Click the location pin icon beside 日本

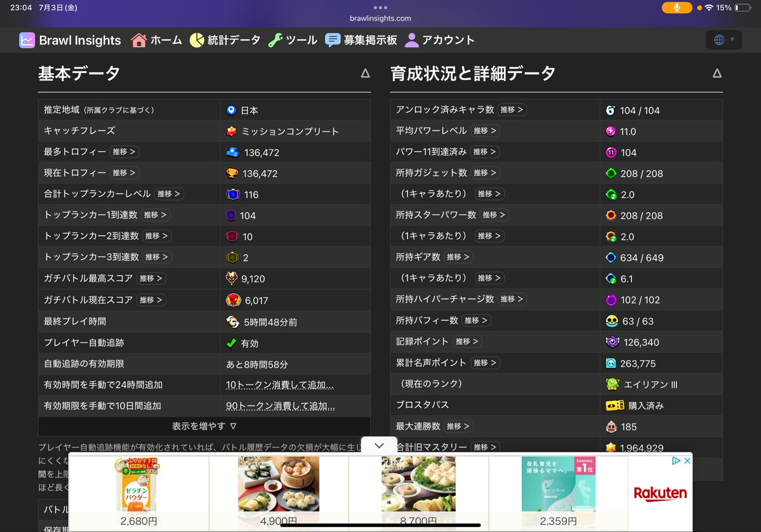[x=232, y=110]
